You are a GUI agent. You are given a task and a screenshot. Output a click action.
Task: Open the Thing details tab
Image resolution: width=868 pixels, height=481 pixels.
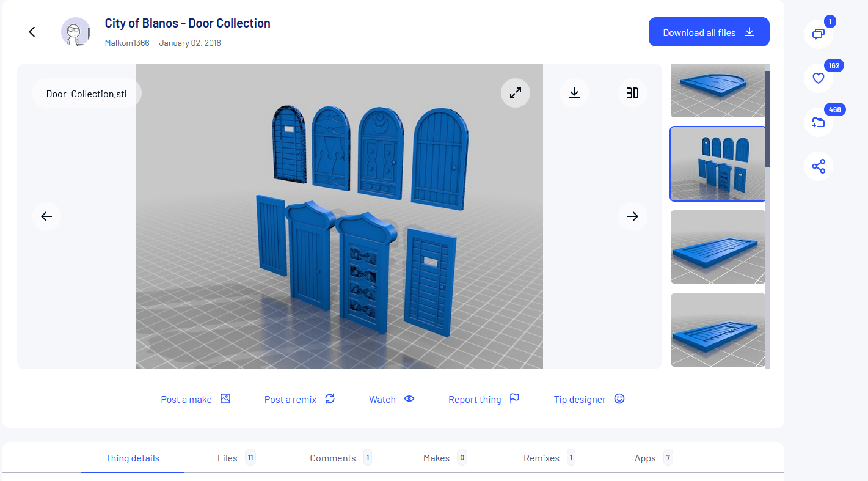coord(133,458)
